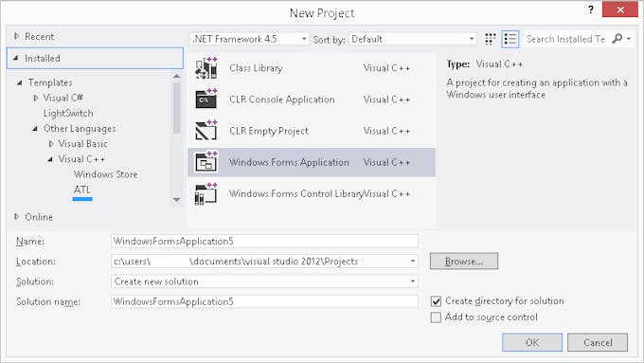This screenshot has height=363, width=644.
Task: Select ATL under Visual C++
Action: (82, 190)
